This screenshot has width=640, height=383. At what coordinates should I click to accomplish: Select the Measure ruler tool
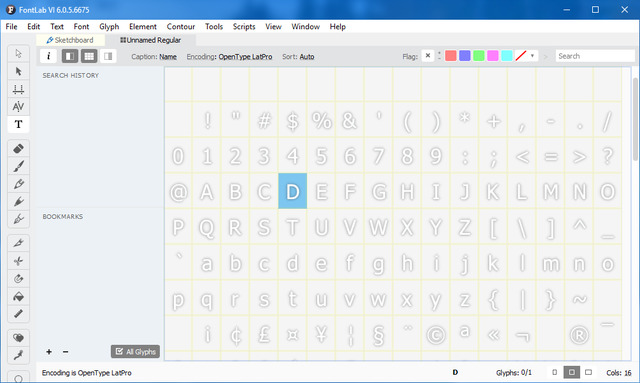tap(18, 314)
